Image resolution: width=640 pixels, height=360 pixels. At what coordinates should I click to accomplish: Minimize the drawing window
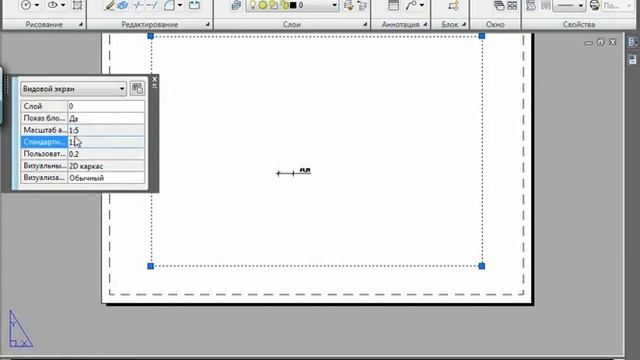click(x=589, y=42)
